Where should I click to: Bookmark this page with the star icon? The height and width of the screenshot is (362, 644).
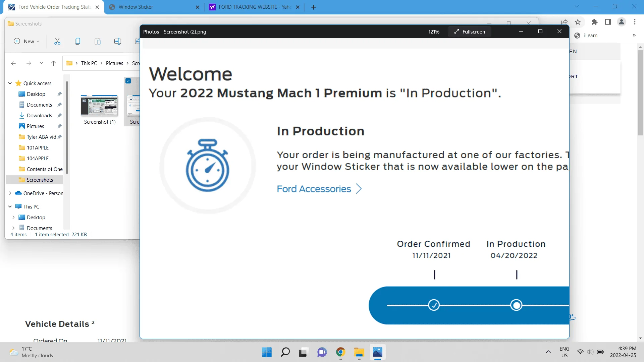pyautogui.click(x=578, y=22)
